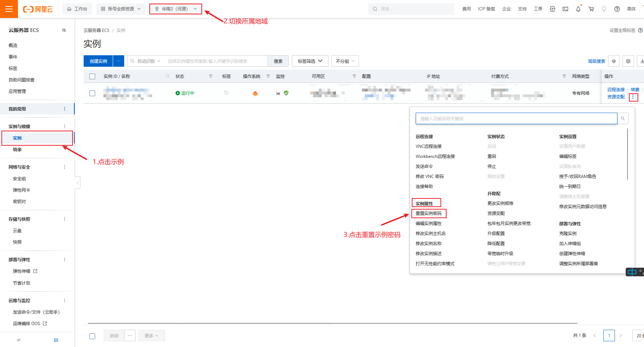Open options dots beside 存储与快照

tap(65, 219)
